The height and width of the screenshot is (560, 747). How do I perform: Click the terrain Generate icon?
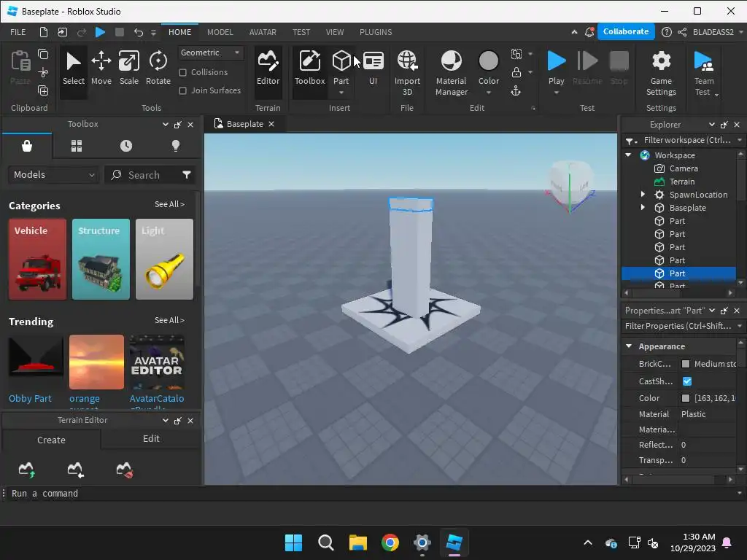pos(27,470)
